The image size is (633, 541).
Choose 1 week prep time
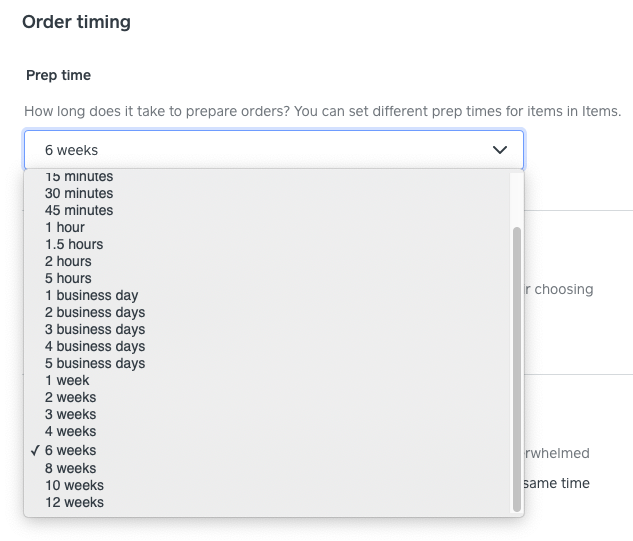coord(67,380)
